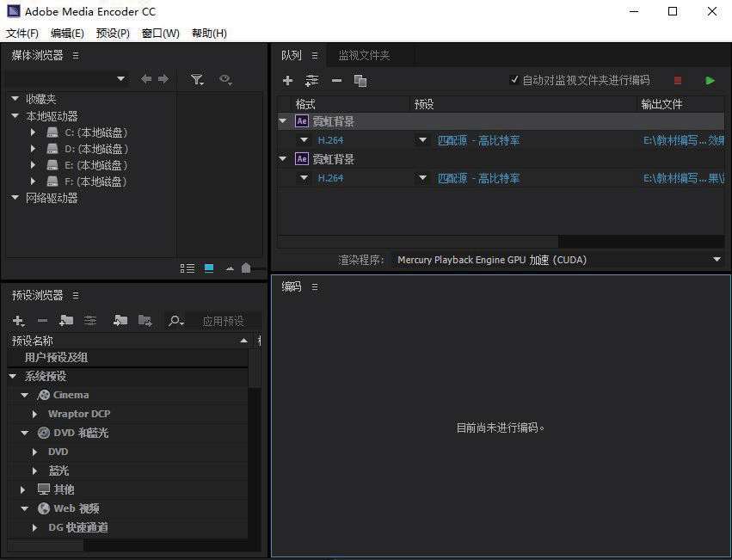Screen dimensions: 732x560
Task: Remove item using the queue minus icon
Action: [336, 80]
